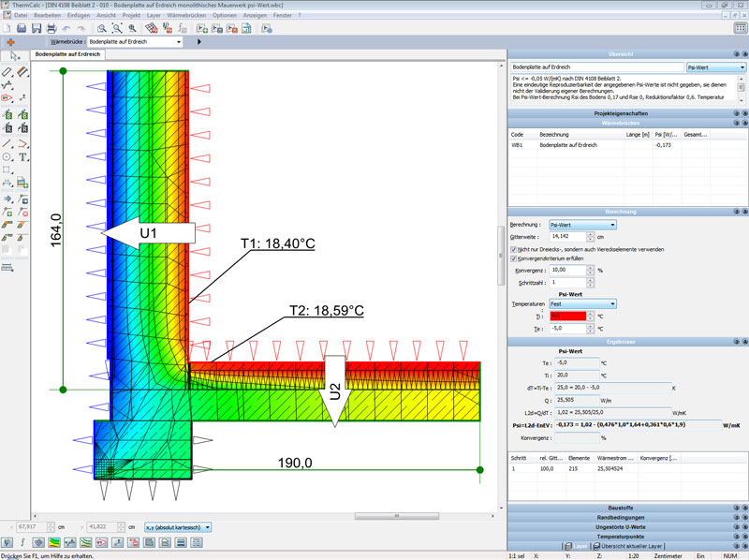Click the horizontal lines icon in bottom bar
Screen dimensions: 749x560
(x=181, y=542)
